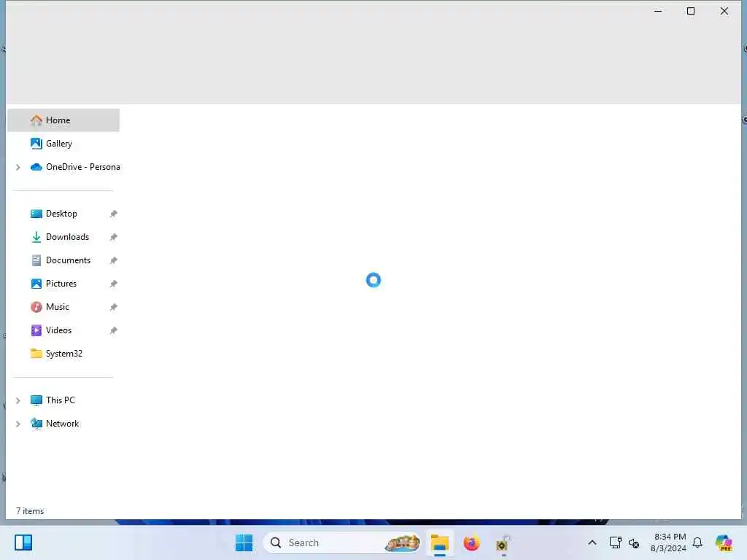Click the File Explorer taskbar icon

coord(440,542)
